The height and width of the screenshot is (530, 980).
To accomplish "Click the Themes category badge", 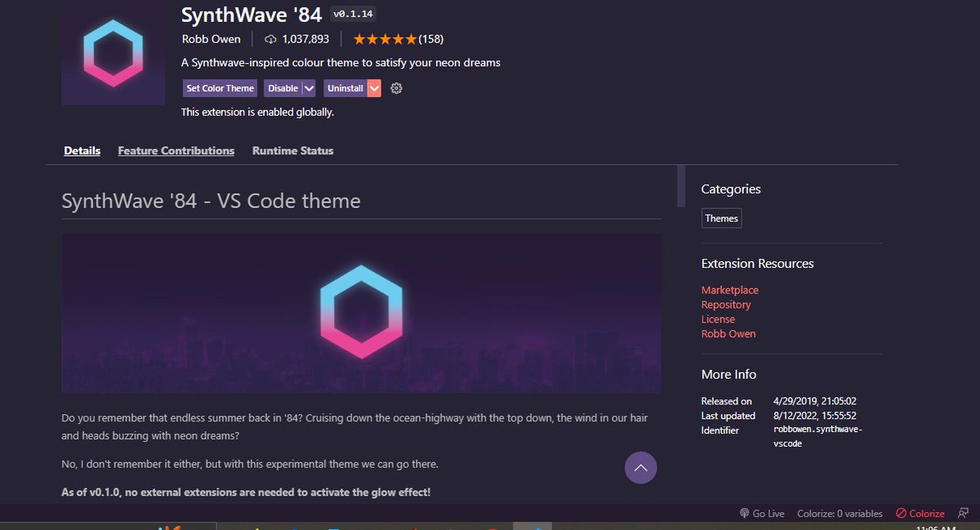I will (x=721, y=218).
